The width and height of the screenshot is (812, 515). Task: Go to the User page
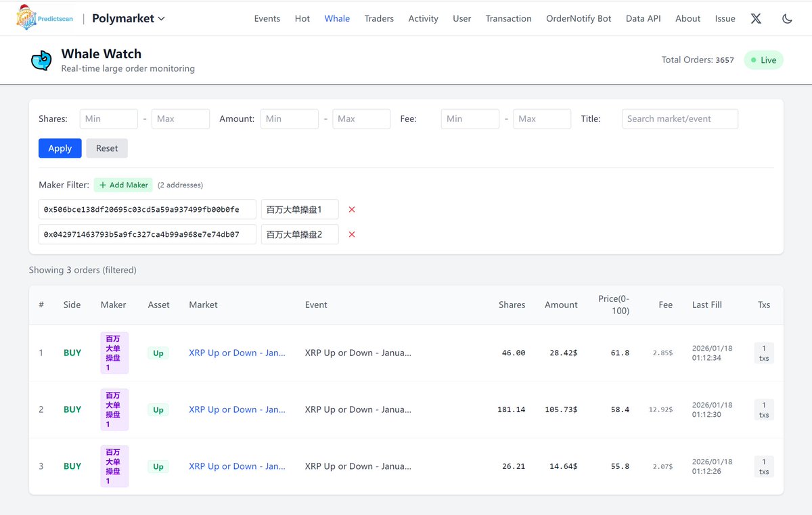(x=462, y=18)
